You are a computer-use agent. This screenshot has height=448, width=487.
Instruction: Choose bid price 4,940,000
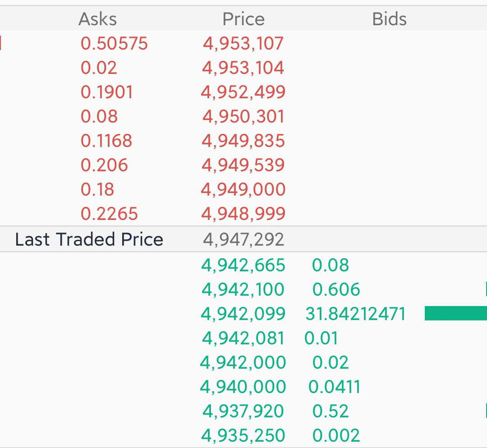tap(243, 387)
